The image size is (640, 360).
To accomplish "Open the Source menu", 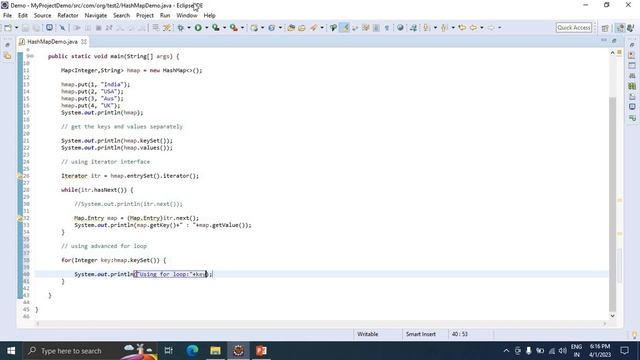I will 42,16.
